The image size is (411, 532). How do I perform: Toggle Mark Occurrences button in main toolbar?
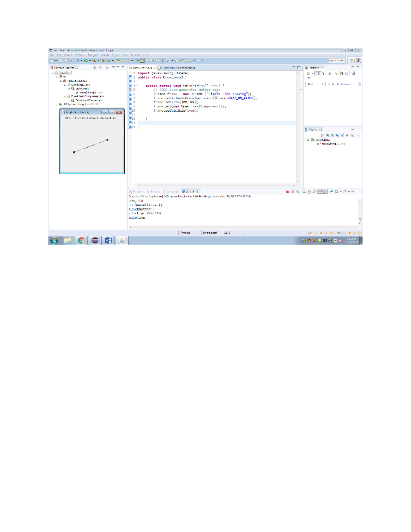tap(142, 61)
